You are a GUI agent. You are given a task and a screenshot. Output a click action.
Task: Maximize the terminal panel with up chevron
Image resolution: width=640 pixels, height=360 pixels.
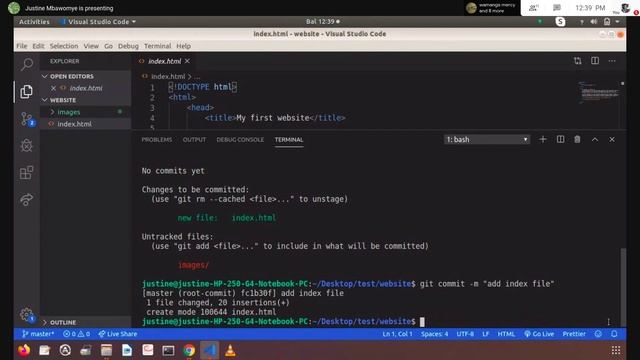[595, 140]
